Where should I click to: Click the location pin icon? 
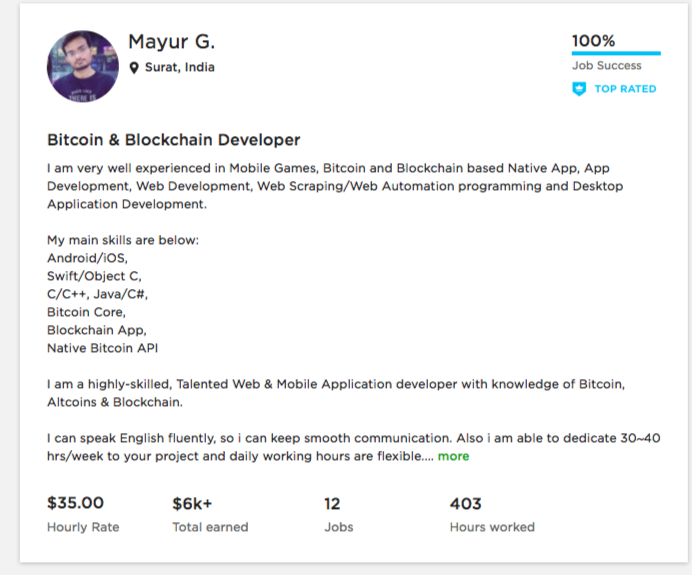[x=134, y=68]
